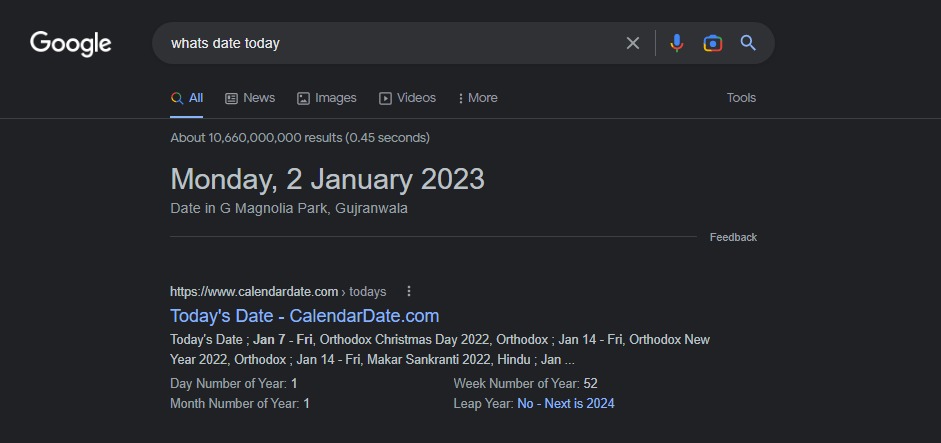Click the "Day Number of Year: 1" text
This screenshot has height=443, width=941.
pos(233,384)
